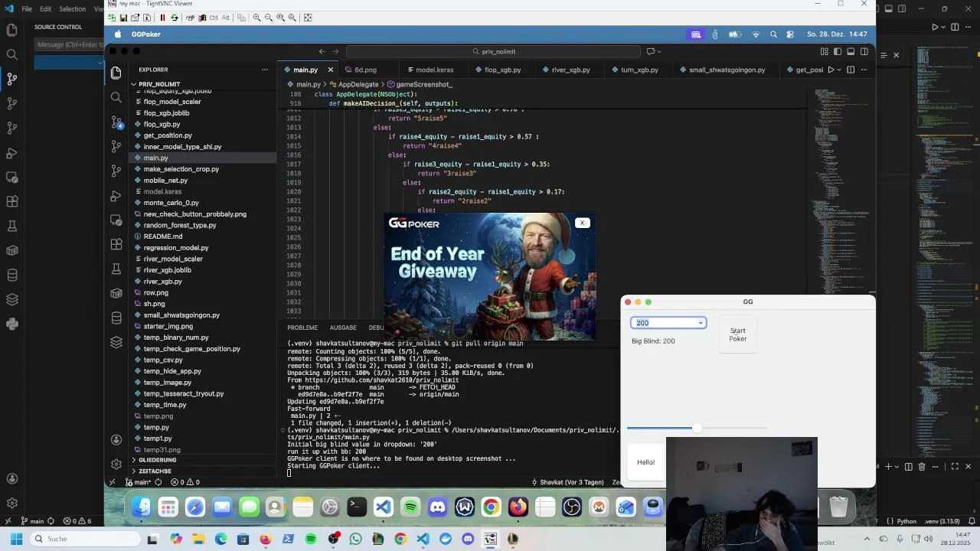Open run options dropdown beside play icon
Screen dimensions: 980x551
(839, 70)
